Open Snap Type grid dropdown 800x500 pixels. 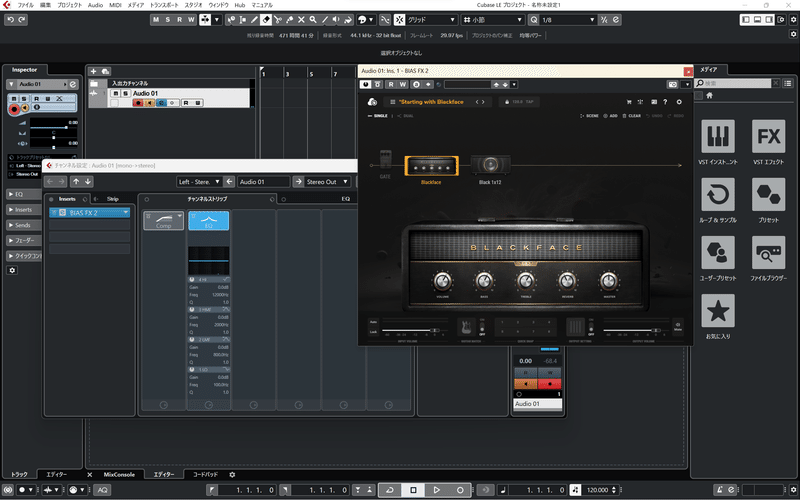431,20
